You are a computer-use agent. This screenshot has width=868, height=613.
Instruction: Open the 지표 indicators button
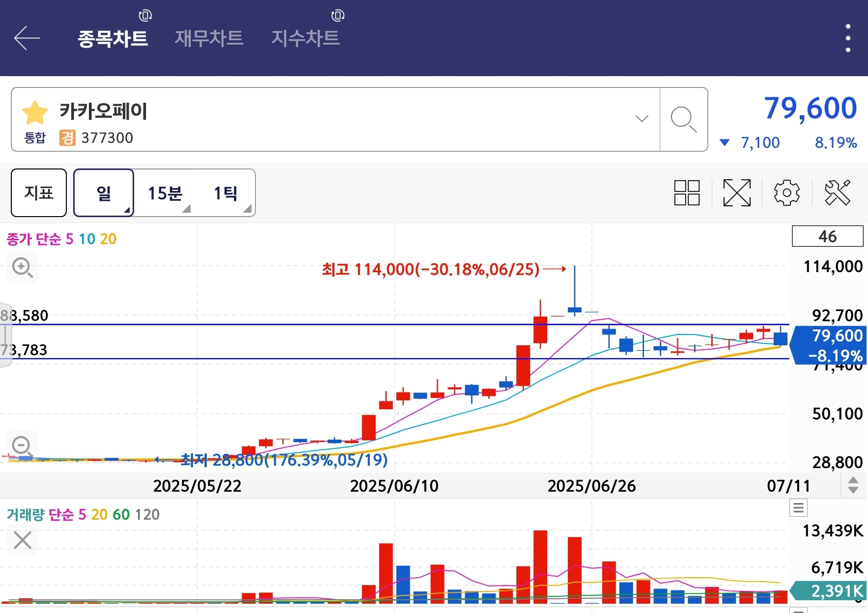click(x=39, y=193)
